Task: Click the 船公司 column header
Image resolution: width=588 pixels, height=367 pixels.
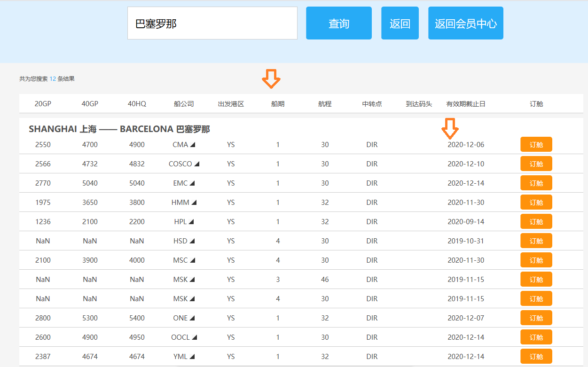Action: [184, 104]
